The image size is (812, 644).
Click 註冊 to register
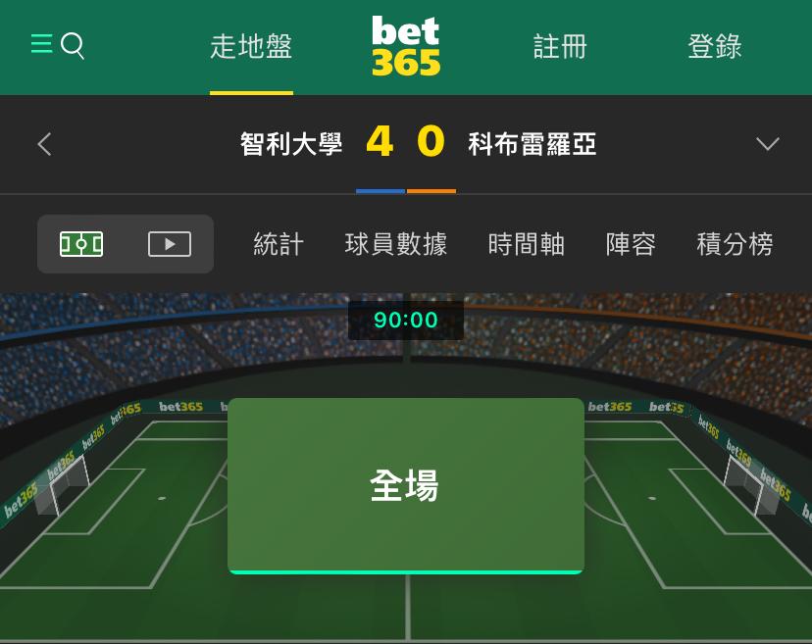(x=560, y=47)
